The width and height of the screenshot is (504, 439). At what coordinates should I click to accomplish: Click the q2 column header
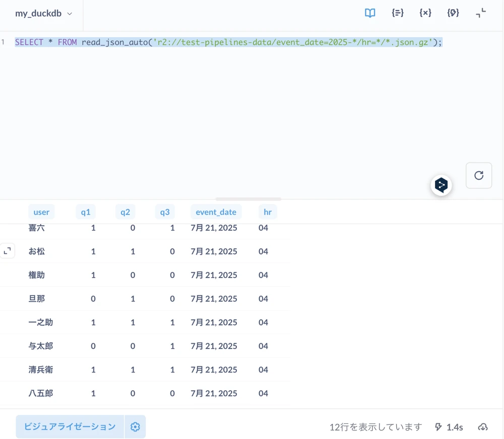125,212
